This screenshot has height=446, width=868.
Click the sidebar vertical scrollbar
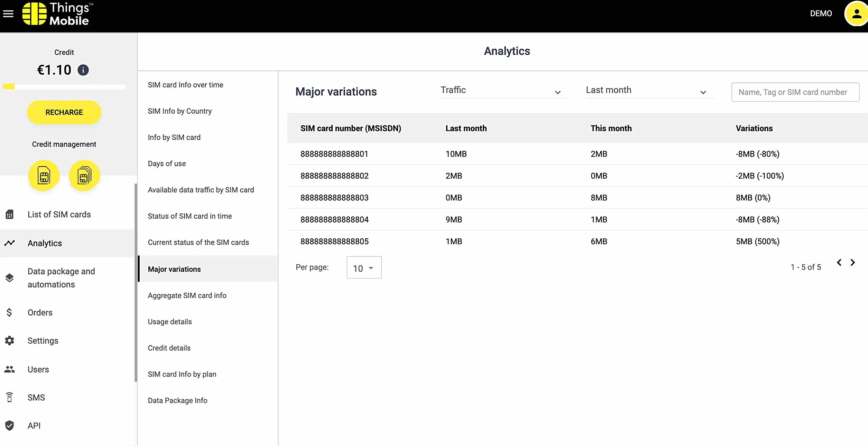tap(136, 283)
